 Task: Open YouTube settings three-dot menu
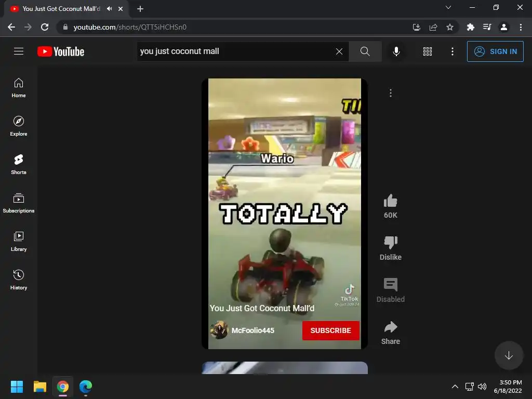pos(453,51)
